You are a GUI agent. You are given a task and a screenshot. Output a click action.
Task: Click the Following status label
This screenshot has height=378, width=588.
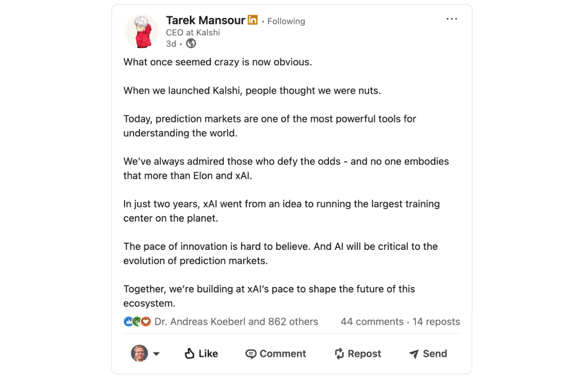tap(286, 21)
